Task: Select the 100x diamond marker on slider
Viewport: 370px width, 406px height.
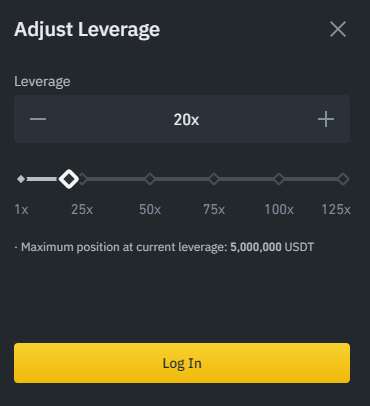Action: (279, 179)
